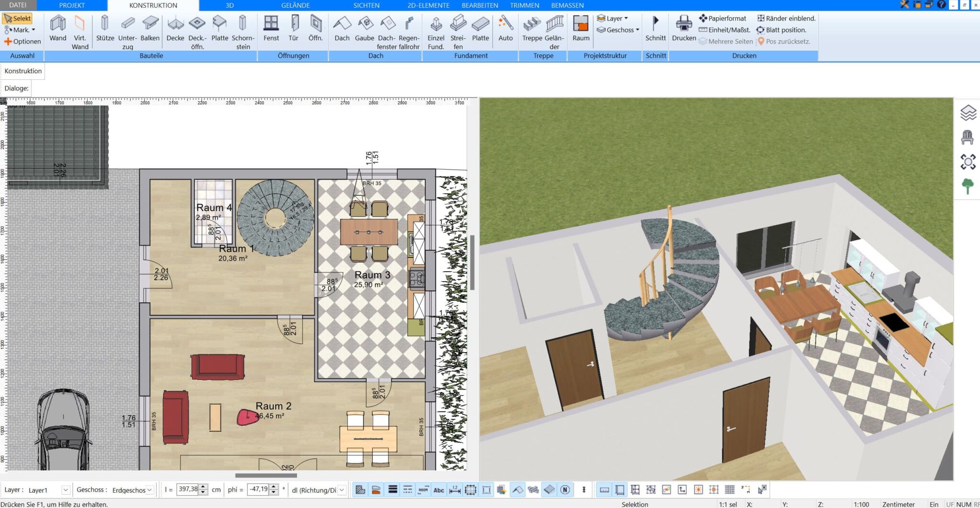The image size is (980, 508).
Task: Click the green tree icon in sidebar
Action: pos(967,186)
